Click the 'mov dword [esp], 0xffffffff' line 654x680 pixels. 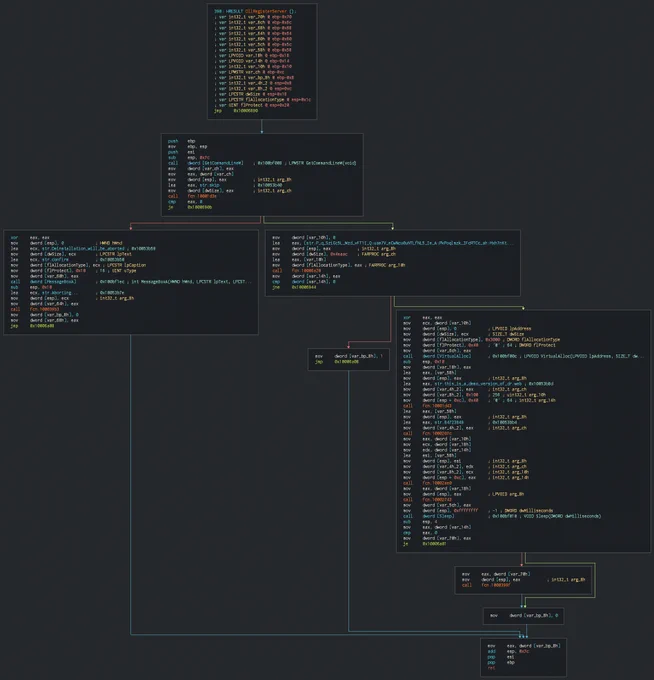tap(478, 510)
